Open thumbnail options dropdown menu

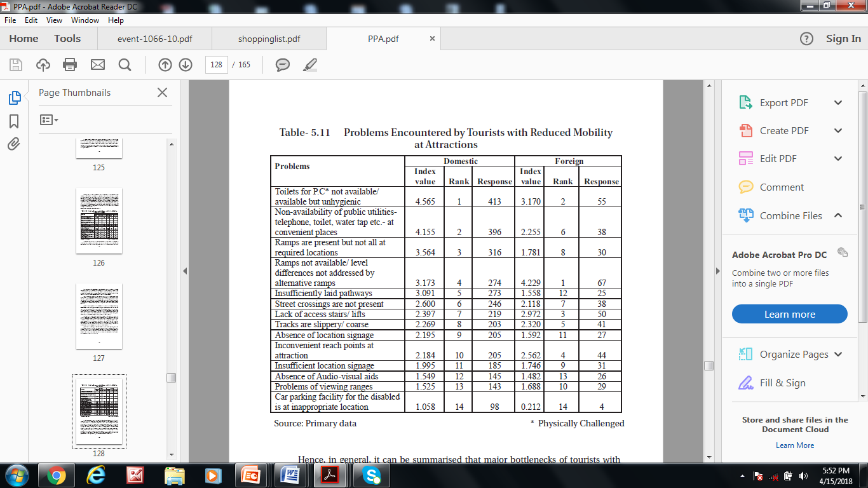[x=49, y=119]
